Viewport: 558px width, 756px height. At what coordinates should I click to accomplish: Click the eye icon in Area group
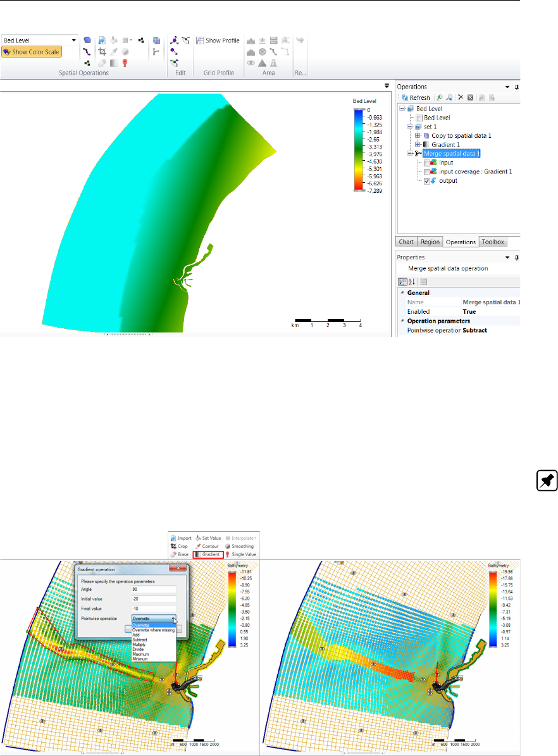click(x=251, y=63)
